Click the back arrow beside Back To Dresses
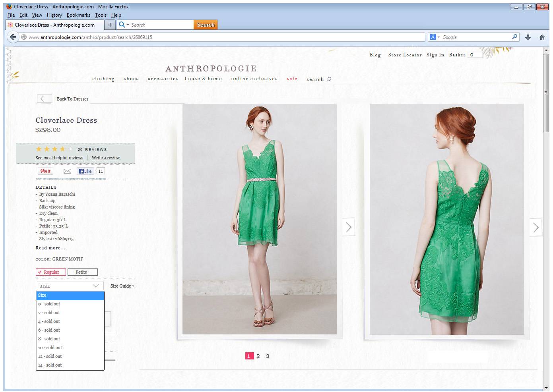Screen dimensions: 553x392 44,99
